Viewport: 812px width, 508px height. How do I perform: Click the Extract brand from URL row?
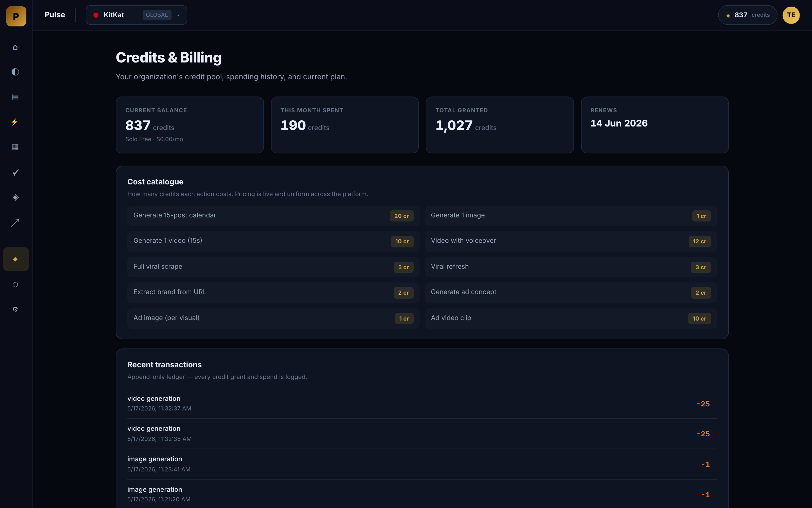tap(273, 293)
